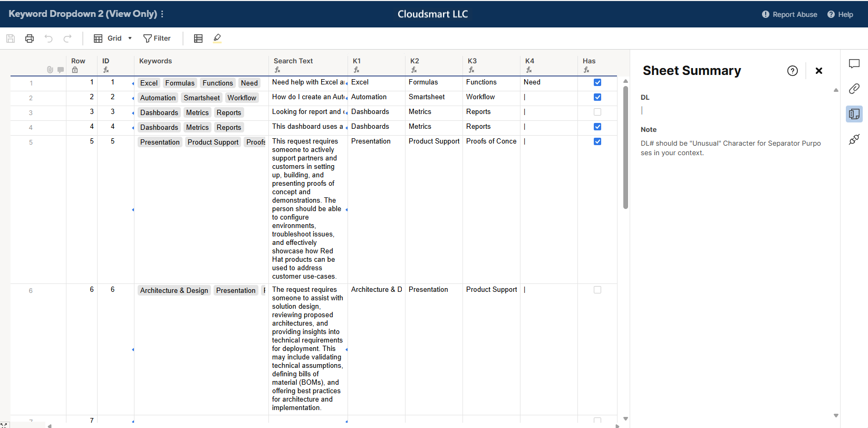Select the Search Text column header
This screenshot has width=868, height=428.
(x=308, y=64)
